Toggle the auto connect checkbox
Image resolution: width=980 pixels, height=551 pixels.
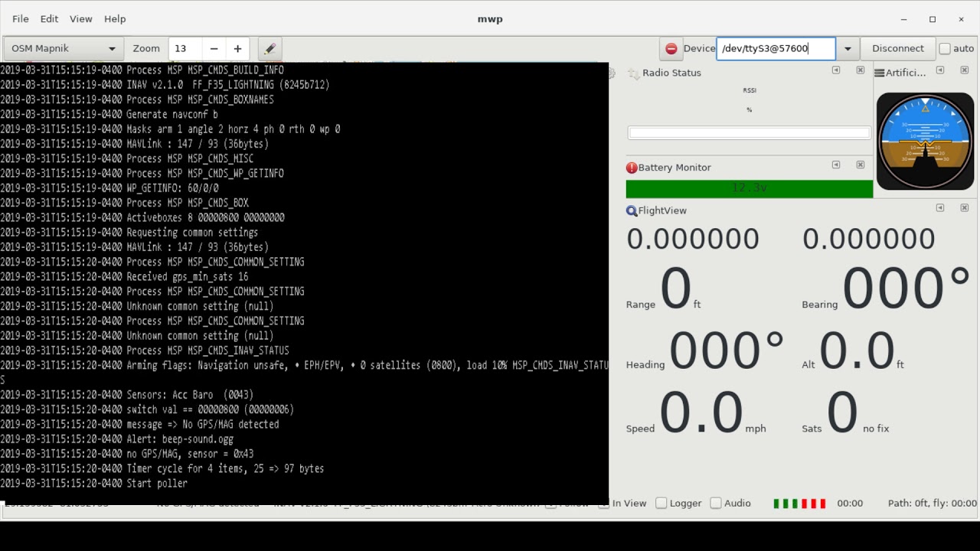coord(945,48)
